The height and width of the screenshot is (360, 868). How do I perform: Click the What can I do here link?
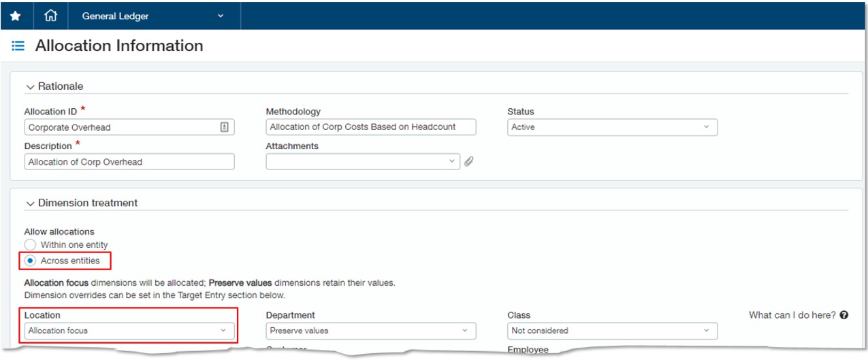point(792,315)
